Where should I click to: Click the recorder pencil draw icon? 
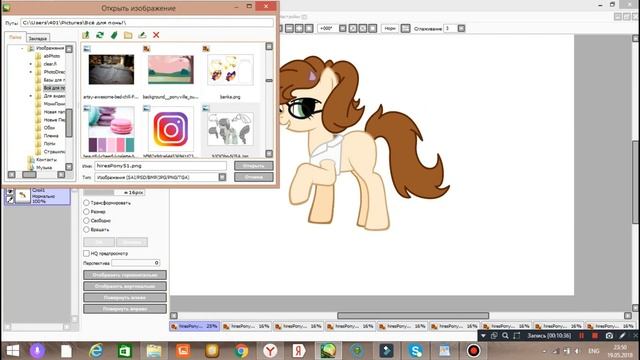click(x=622, y=336)
